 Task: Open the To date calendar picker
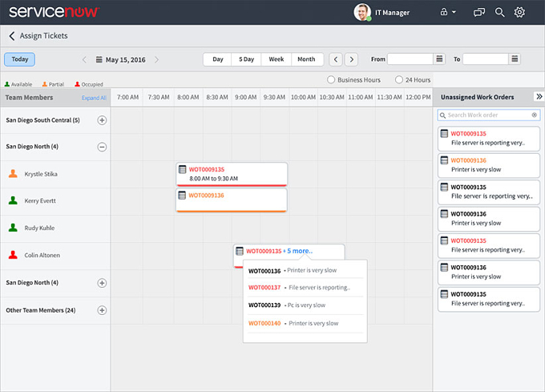515,59
